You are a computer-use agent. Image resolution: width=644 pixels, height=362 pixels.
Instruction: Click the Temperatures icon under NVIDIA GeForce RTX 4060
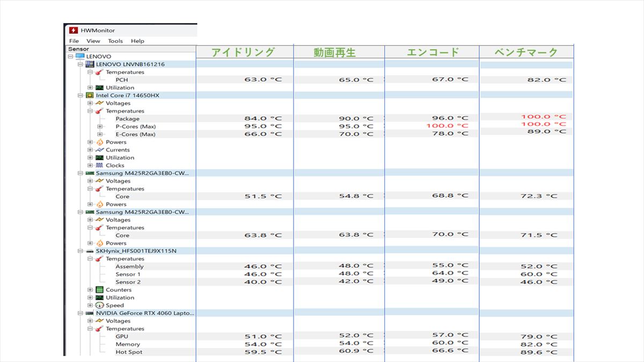tap(99, 329)
